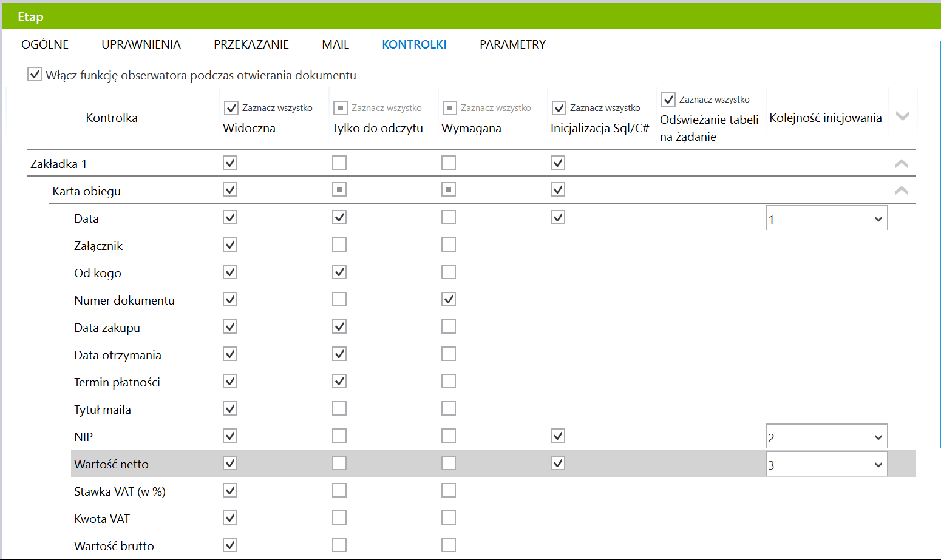Check Tylko do odczytu for Numer dokumentu
This screenshot has width=941, height=560.
click(x=339, y=299)
